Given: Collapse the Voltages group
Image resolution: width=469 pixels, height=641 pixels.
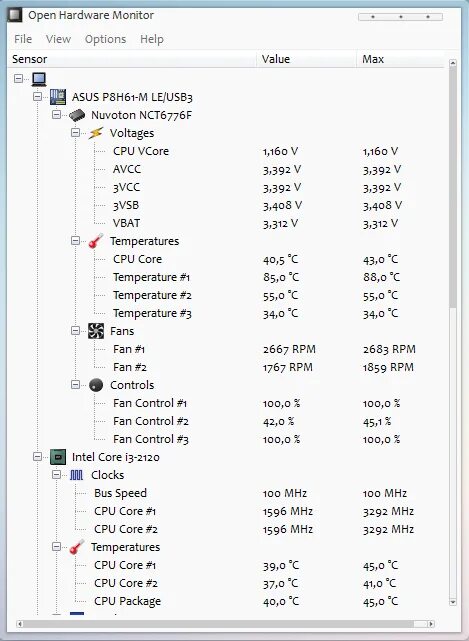Looking at the screenshot, I should (75, 132).
